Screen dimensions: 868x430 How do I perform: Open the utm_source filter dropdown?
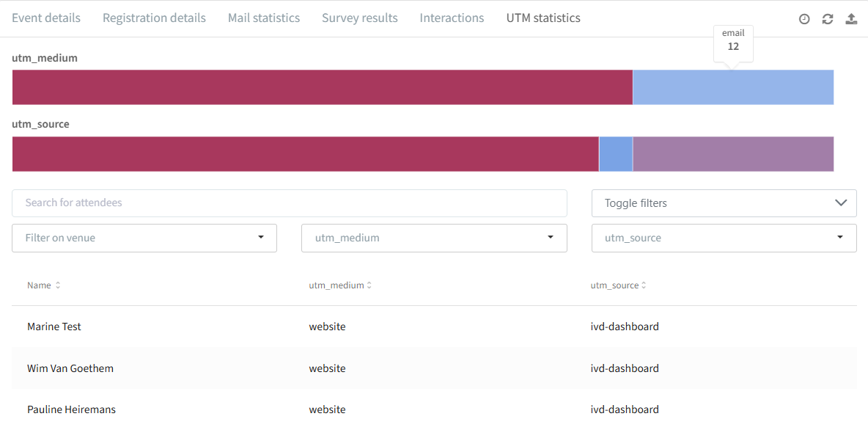click(x=724, y=238)
